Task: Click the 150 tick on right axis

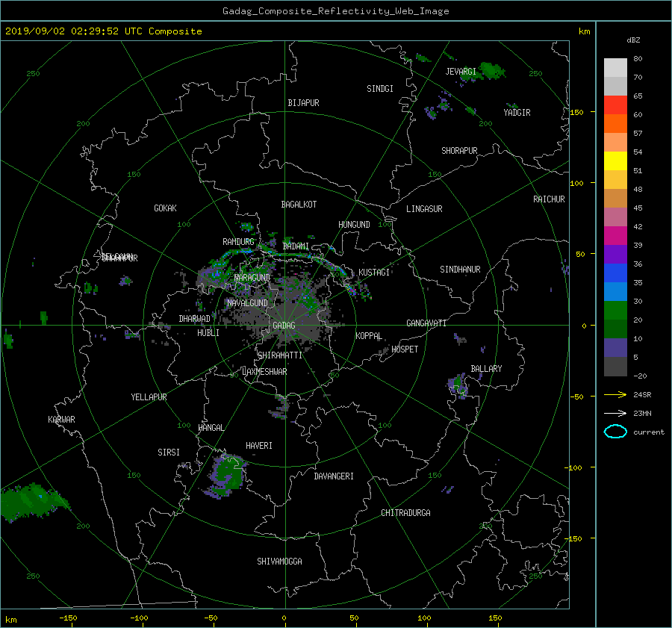Action: [576, 112]
